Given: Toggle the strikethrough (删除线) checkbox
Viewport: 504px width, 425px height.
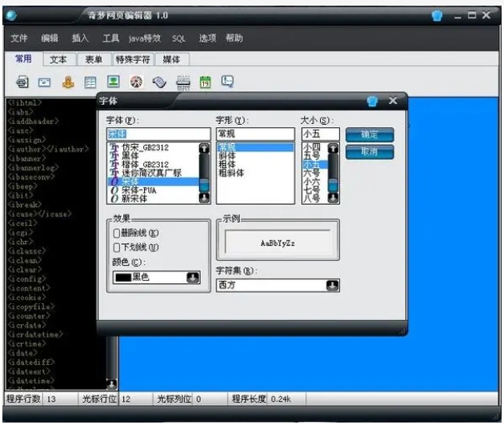Looking at the screenshot, I should click(x=116, y=233).
